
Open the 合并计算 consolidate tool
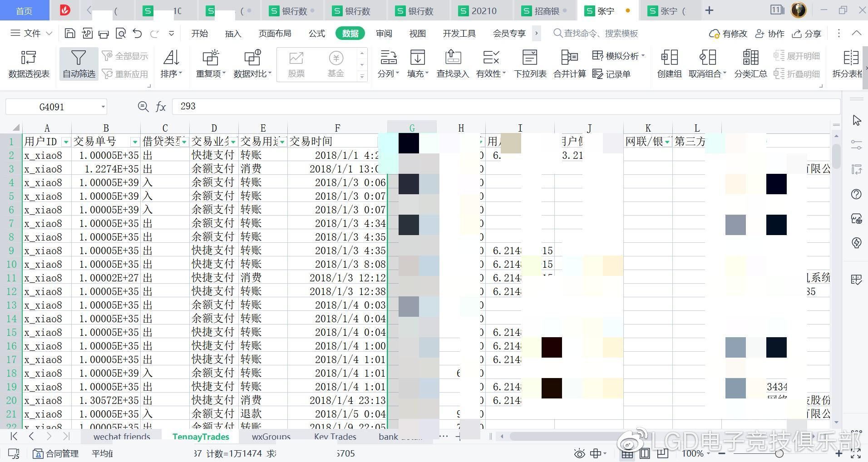coord(569,64)
